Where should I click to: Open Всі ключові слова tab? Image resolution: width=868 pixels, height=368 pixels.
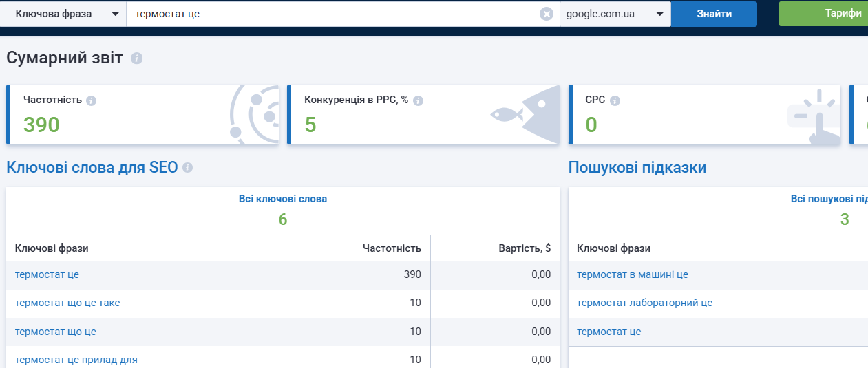(283, 199)
